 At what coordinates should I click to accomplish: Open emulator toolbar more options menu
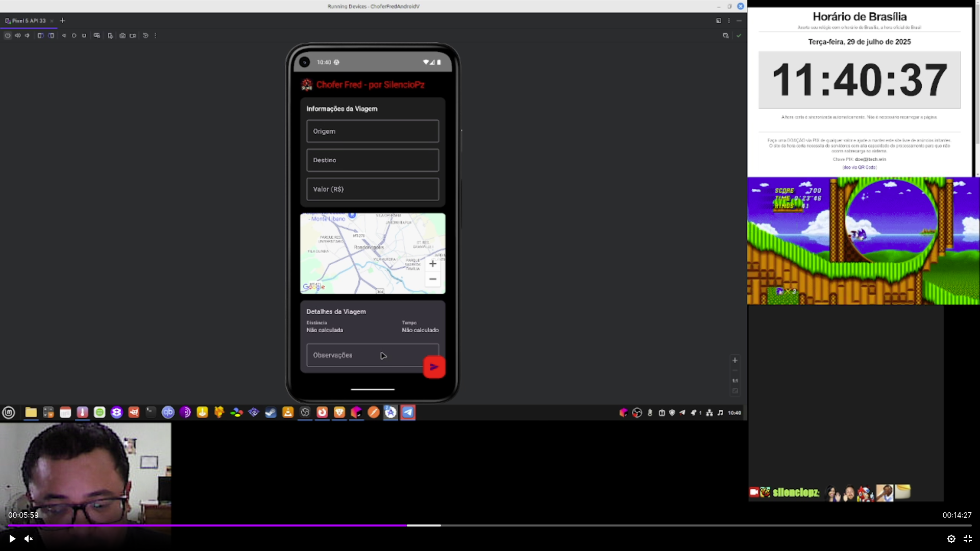click(156, 36)
